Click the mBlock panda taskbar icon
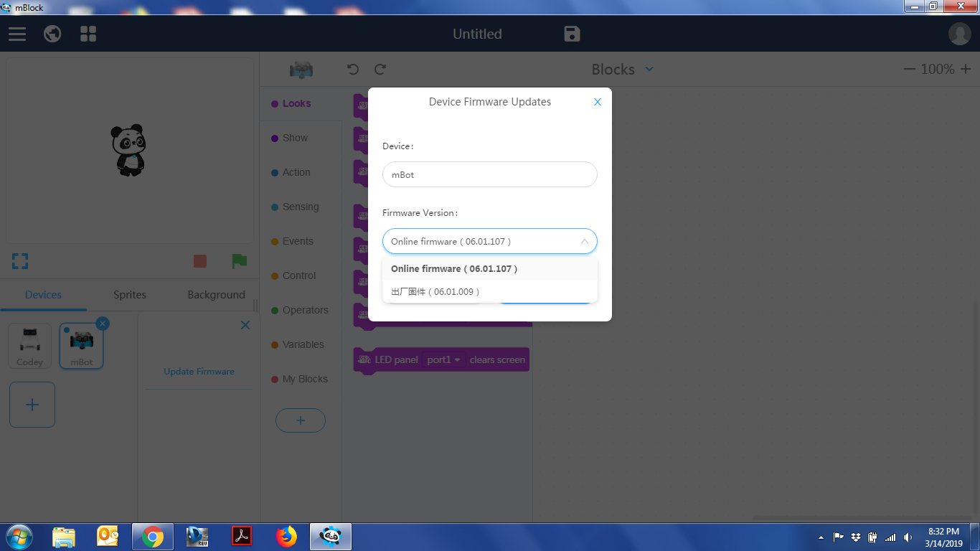 [330, 537]
